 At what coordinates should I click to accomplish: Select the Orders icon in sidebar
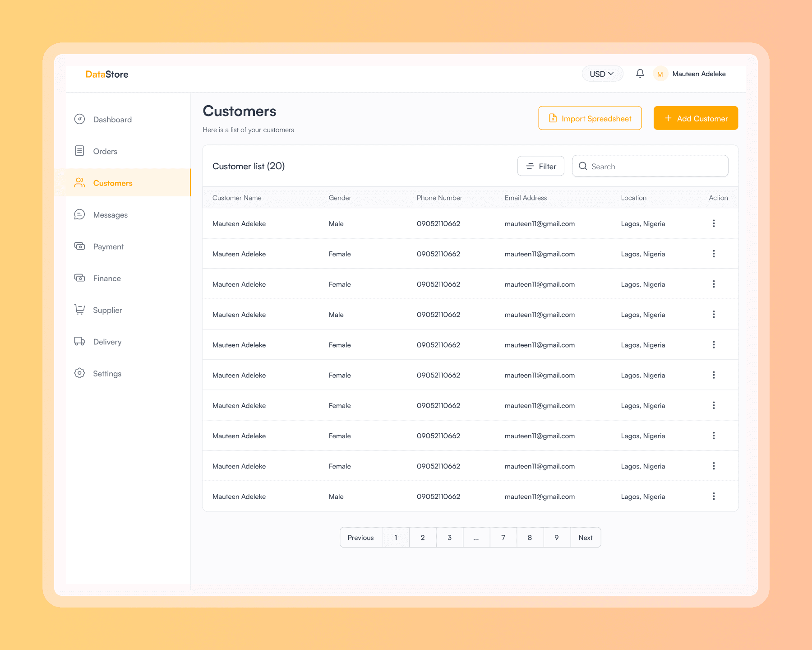click(x=79, y=151)
